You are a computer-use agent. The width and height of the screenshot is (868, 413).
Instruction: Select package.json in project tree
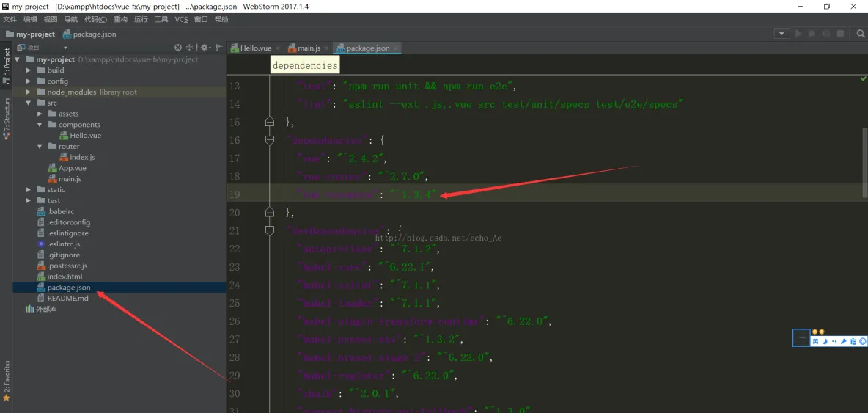69,288
